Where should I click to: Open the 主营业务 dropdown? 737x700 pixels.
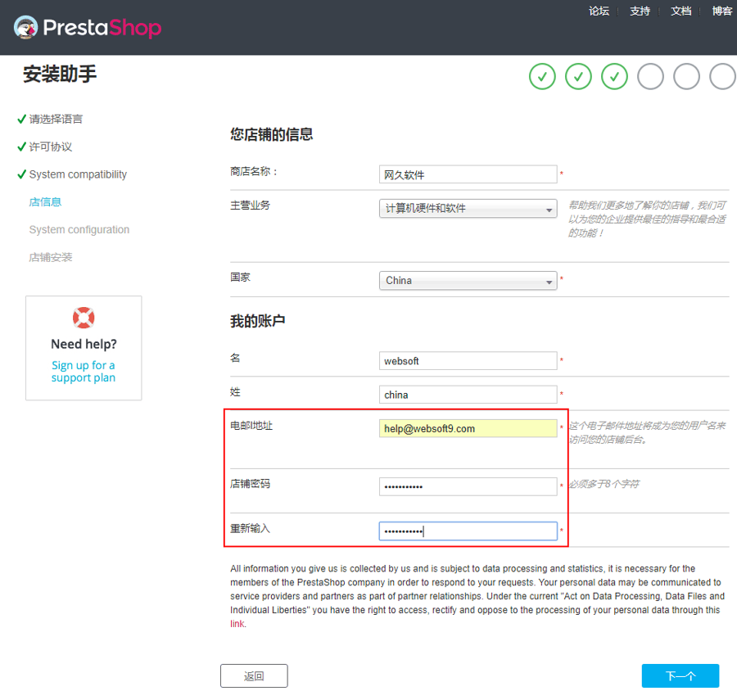468,209
